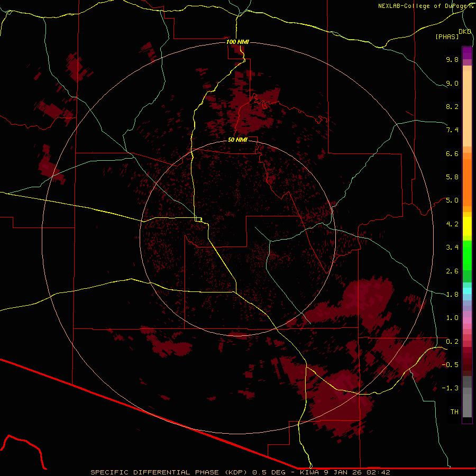Click the 0.2 scale value
The height and width of the screenshot is (476, 476).
(452, 342)
